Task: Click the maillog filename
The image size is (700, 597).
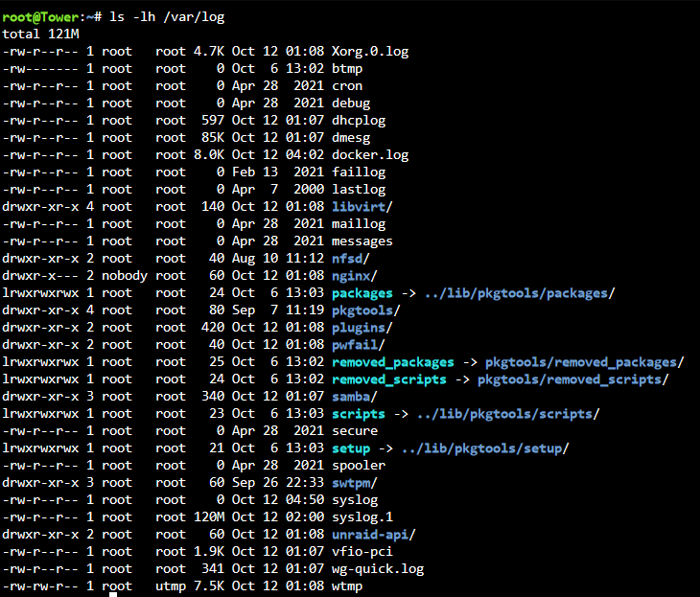Action: point(359,224)
